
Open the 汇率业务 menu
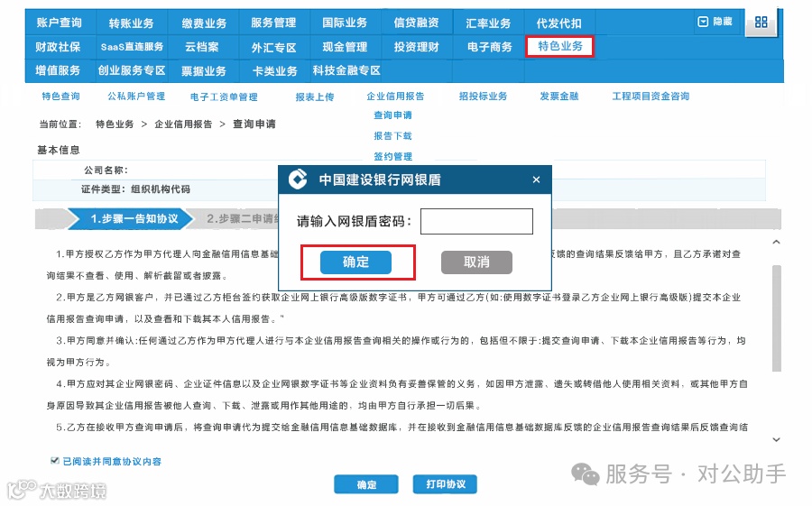[x=488, y=23]
